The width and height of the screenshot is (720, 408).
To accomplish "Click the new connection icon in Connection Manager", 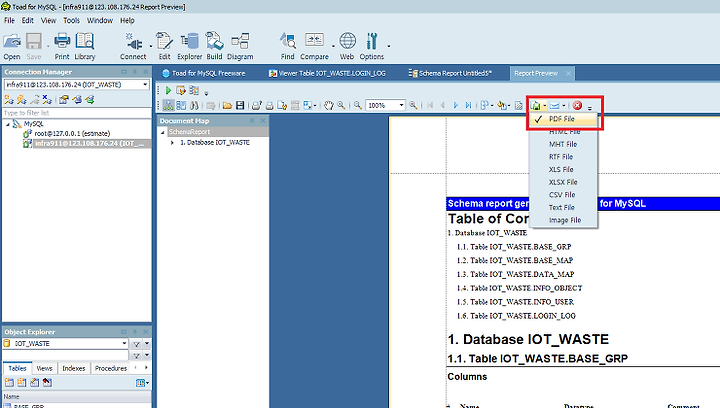I will coord(9,100).
